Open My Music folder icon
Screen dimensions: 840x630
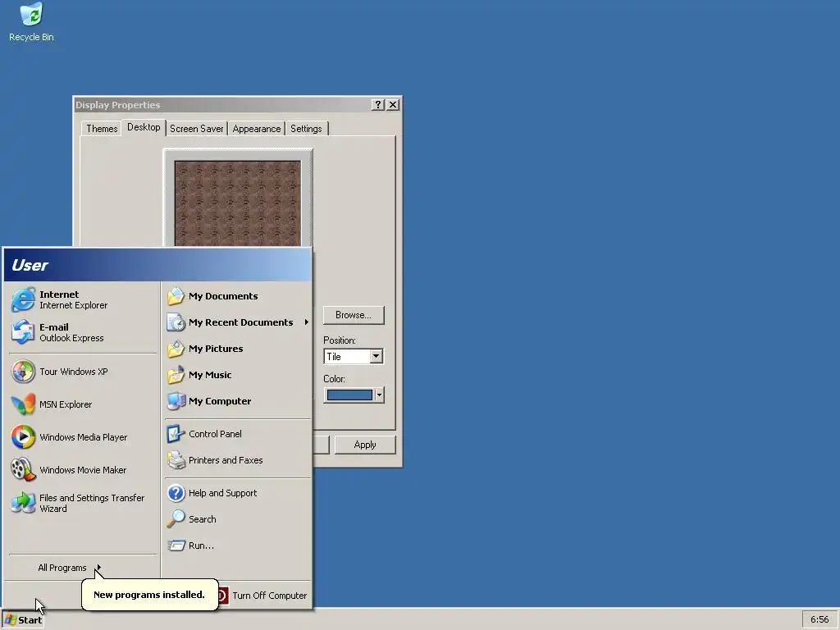(x=176, y=375)
